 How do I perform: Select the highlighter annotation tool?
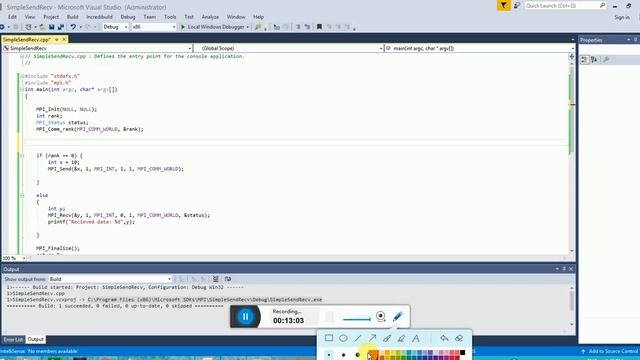(x=401, y=338)
